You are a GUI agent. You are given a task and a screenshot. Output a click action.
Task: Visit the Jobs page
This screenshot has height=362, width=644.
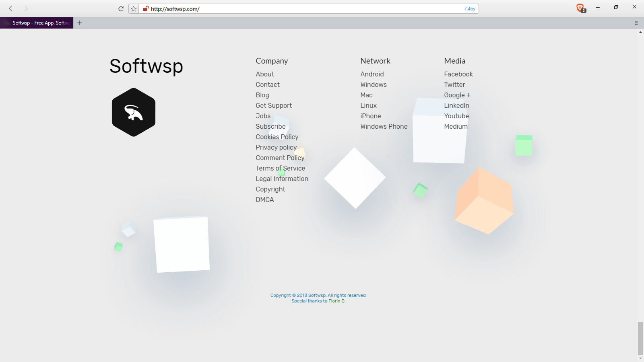[263, 116]
